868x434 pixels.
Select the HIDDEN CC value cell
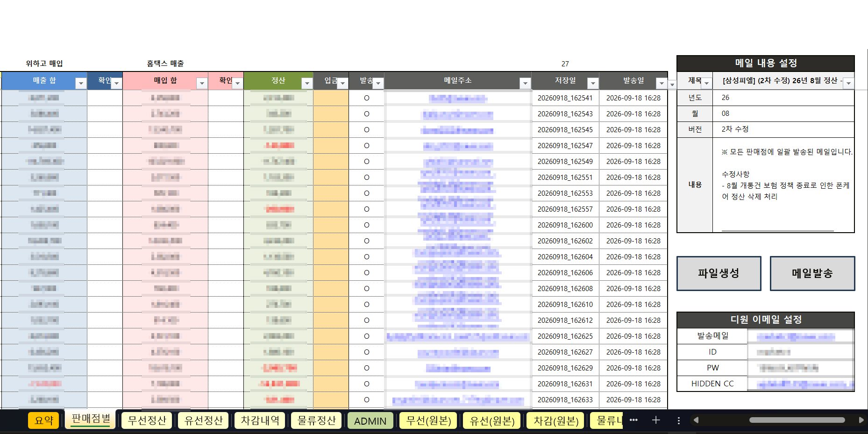point(801,384)
